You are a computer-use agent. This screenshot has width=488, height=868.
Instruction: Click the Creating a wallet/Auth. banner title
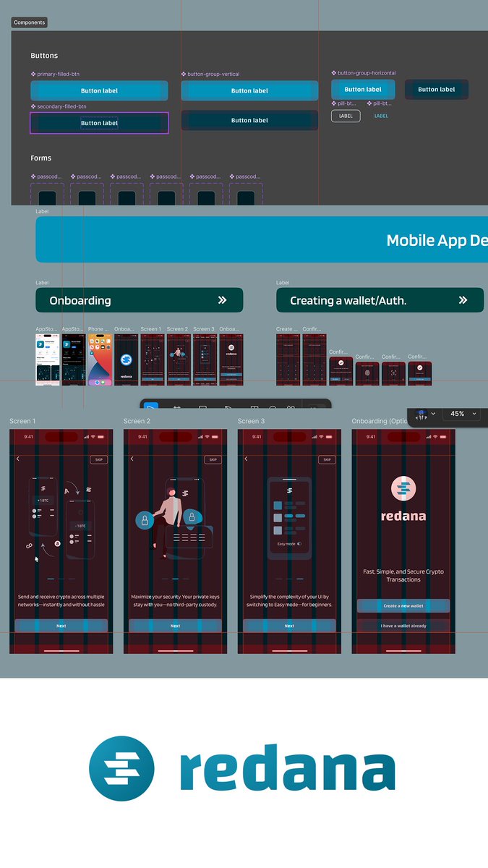pos(348,300)
